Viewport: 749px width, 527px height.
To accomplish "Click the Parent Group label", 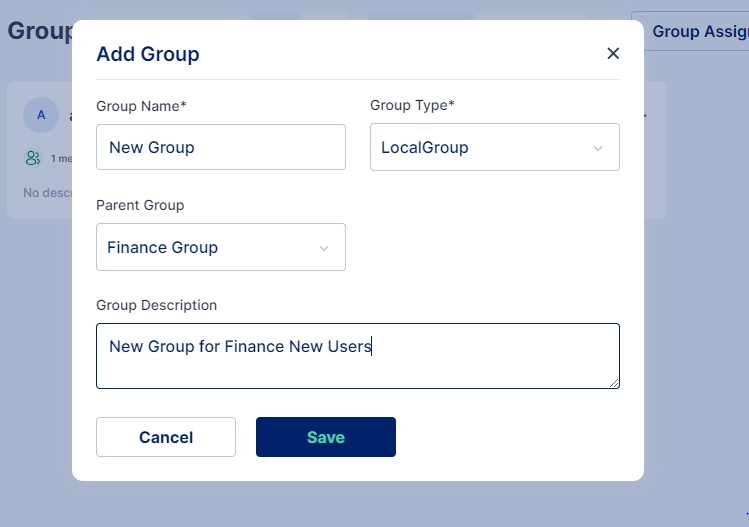I will [x=140, y=205].
